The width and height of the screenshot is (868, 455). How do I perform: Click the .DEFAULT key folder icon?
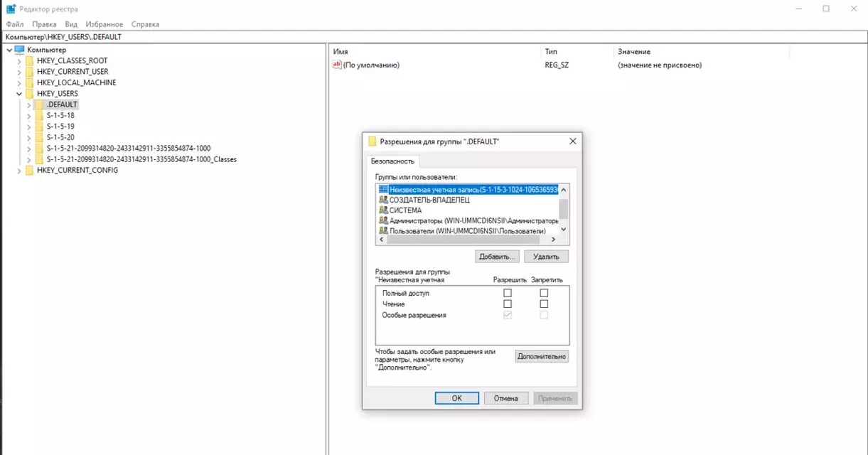pyautogui.click(x=39, y=105)
